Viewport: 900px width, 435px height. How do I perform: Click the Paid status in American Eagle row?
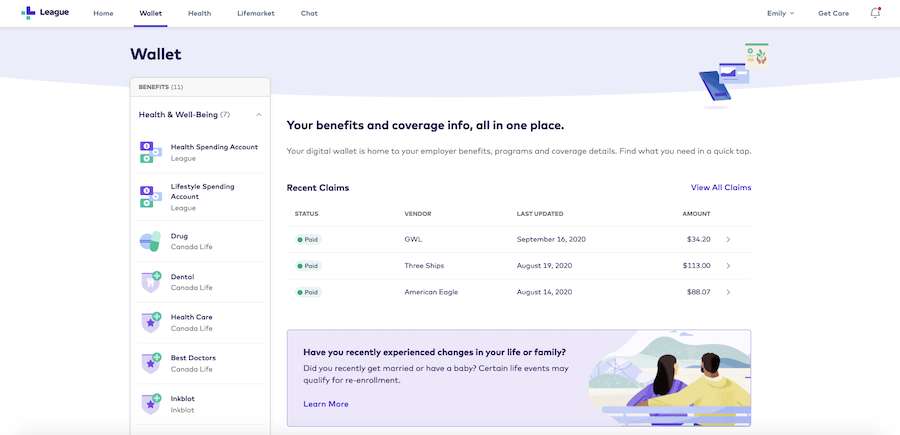[x=308, y=292]
